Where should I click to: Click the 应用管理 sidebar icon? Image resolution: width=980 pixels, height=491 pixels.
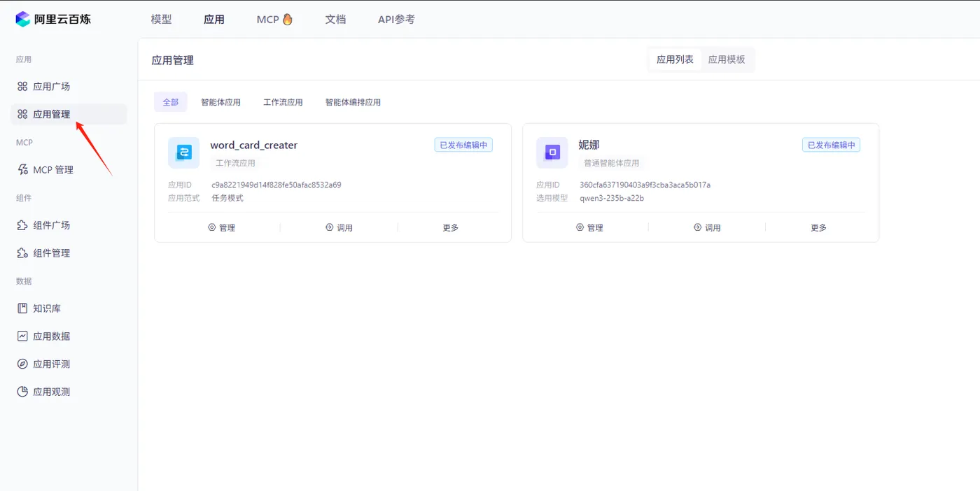[22, 114]
